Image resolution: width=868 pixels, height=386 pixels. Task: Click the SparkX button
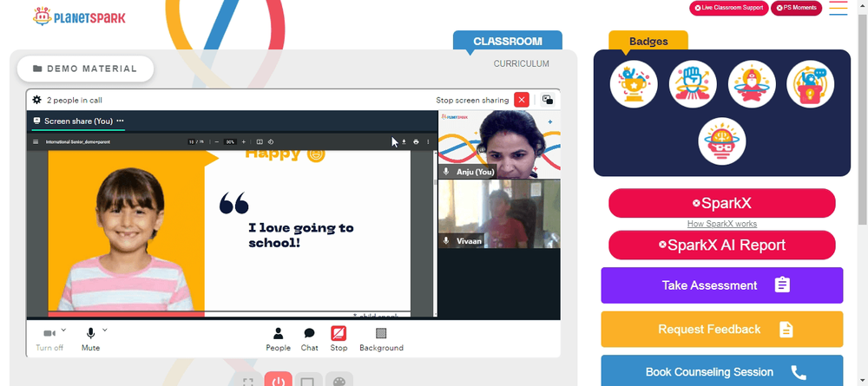(x=722, y=203)
